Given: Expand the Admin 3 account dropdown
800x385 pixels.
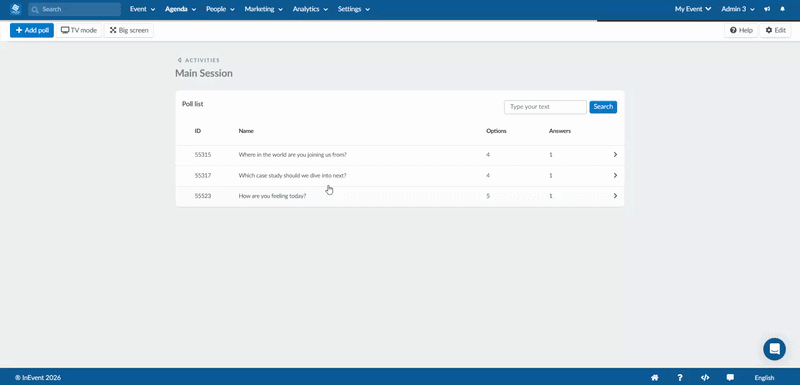Looking at the screenshot, I should click(x=738, y=9).
